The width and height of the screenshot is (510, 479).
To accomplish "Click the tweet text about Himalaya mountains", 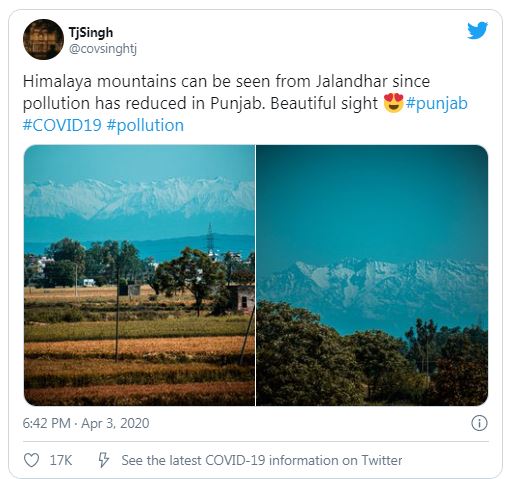I will point(245,103).
